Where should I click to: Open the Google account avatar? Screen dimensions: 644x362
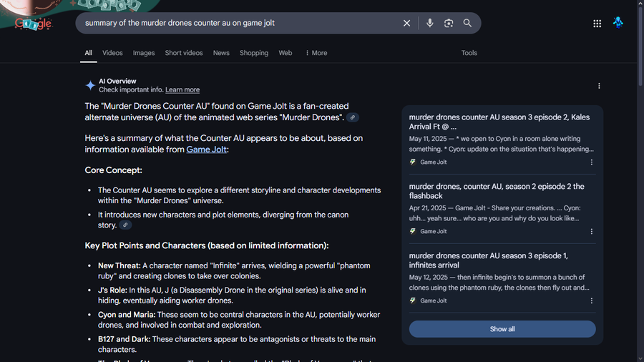[618, 23]
